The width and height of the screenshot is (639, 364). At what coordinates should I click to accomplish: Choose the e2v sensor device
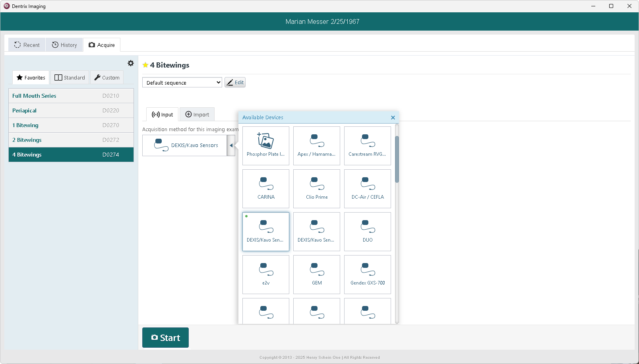click(265, 274)
